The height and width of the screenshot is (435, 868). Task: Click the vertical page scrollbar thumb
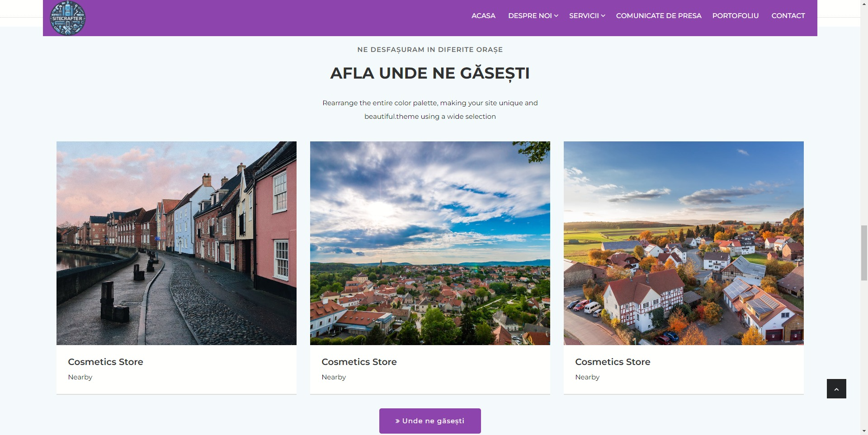pyautogui.click(x=864, y=253)
